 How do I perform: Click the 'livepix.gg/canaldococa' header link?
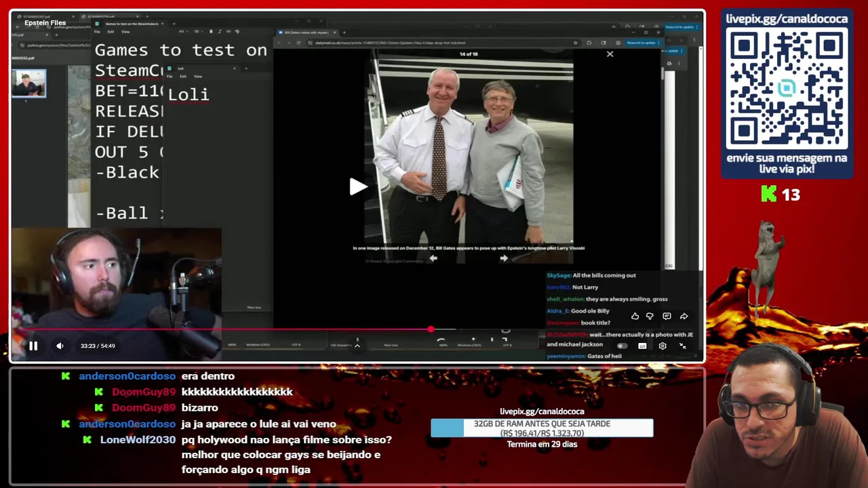tap(787, 18)
